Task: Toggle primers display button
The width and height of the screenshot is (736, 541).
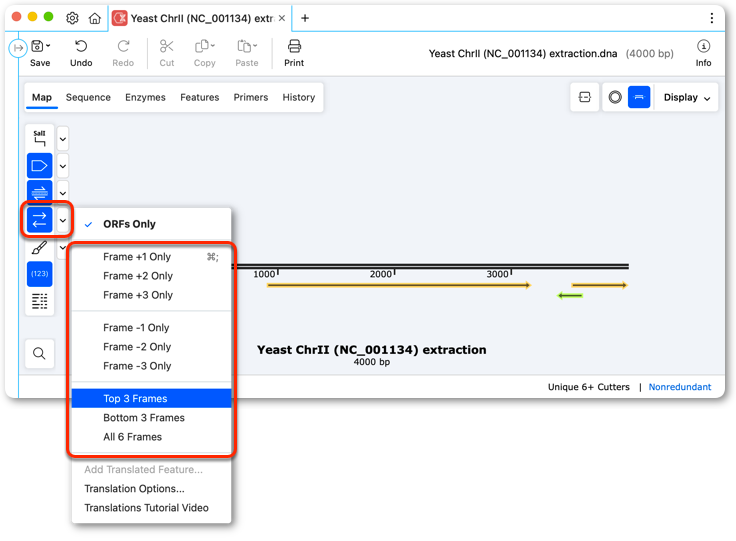Action: point(39,193)
